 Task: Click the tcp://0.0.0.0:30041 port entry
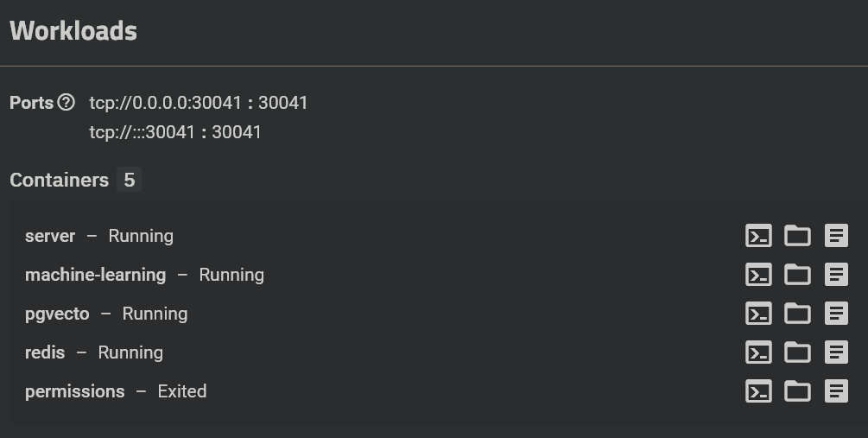pyautogui.click(x=198, y=103)
